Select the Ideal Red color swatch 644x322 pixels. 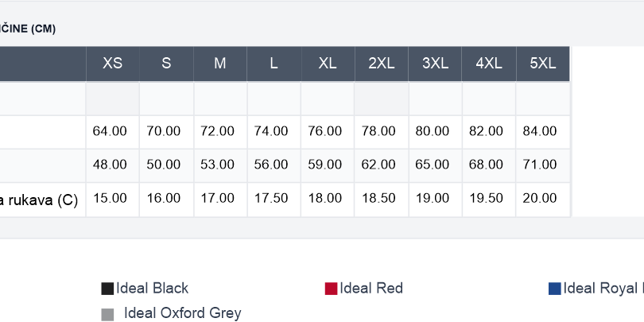click(331, 289)
